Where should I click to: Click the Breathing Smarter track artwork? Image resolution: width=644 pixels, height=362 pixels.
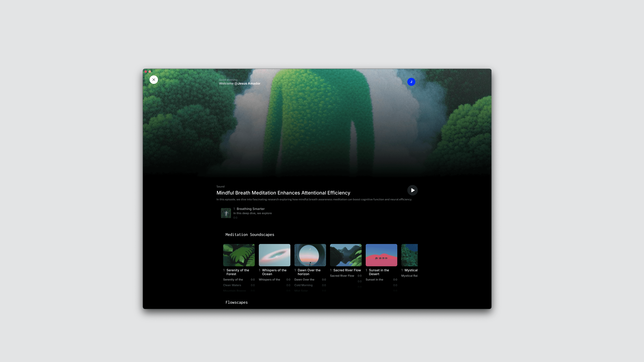click(226, 213)
